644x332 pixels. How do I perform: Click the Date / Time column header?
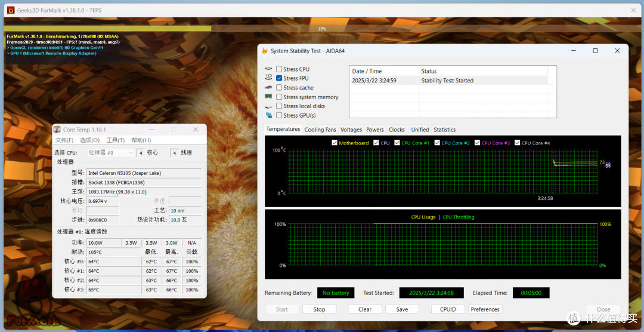pos(384,71)
